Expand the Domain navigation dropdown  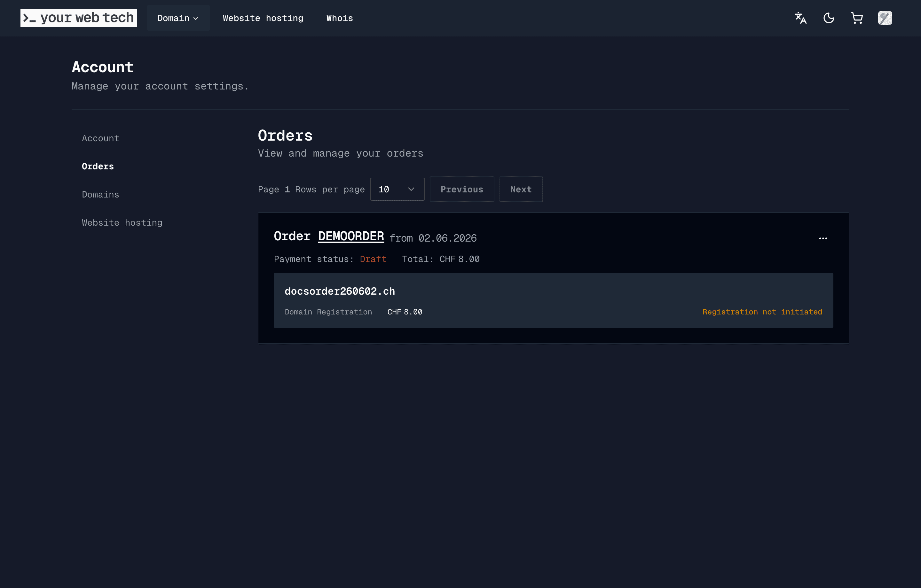[x=178, y=18]
